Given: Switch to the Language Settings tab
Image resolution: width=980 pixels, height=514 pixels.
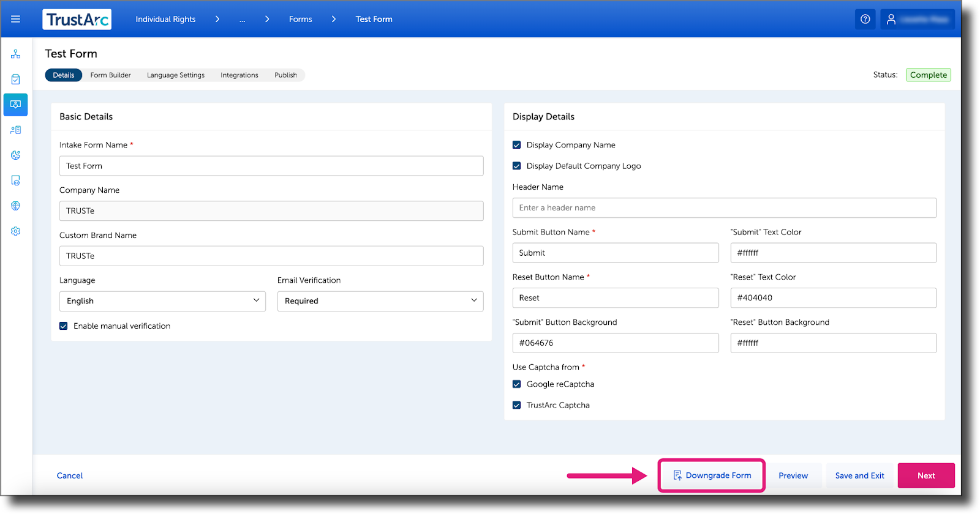Looking at the screenshot, I should tap(176, 75).
